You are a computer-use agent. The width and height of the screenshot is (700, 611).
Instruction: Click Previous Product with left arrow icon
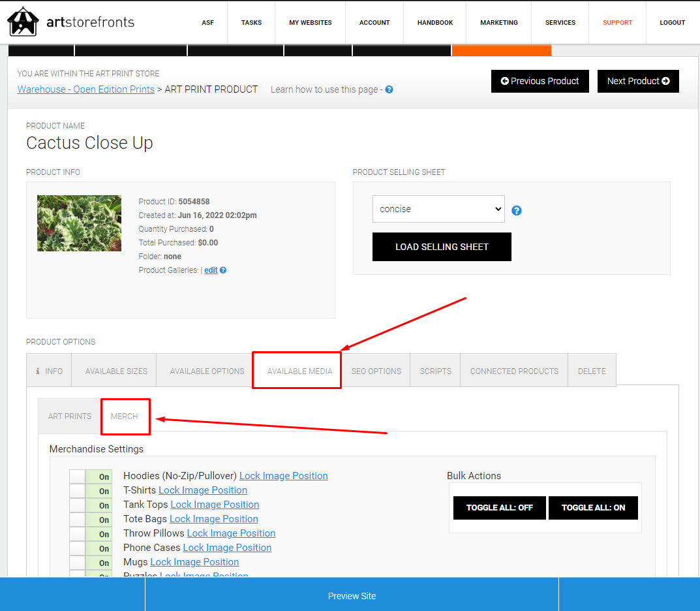point(540,82)
